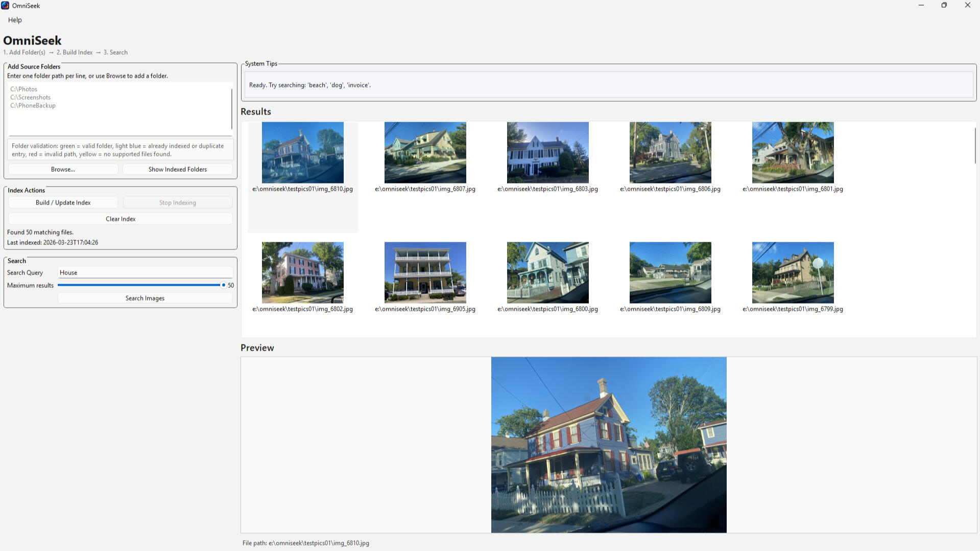Click the OmniSeek app icon in title bar

(5, 6)
